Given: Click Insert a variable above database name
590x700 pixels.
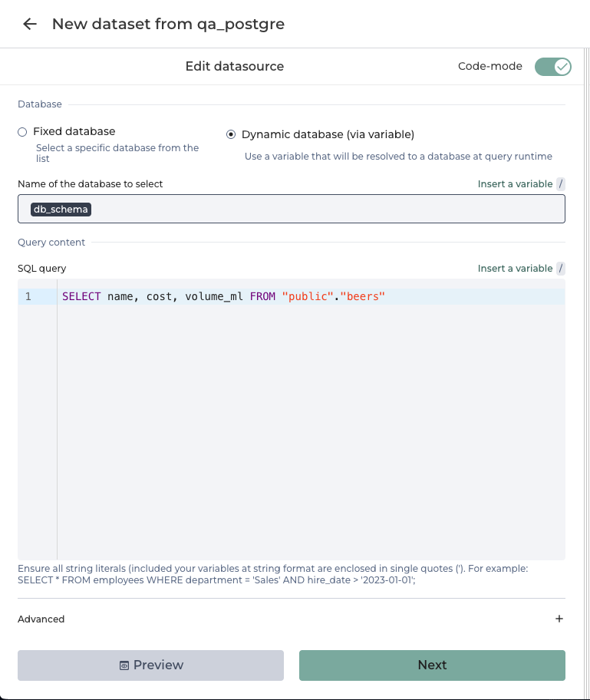Looking at the screenshot, I should (515, 184).
